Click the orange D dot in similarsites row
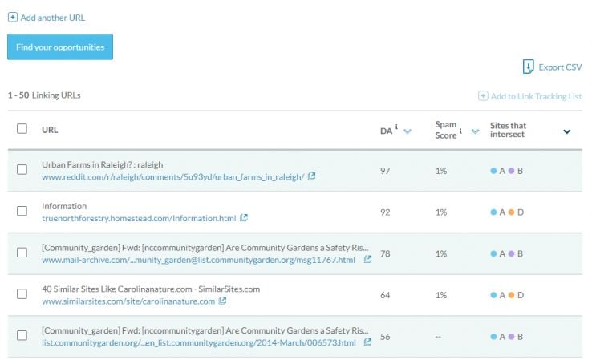592x364 pixels. tap(511, 295)
